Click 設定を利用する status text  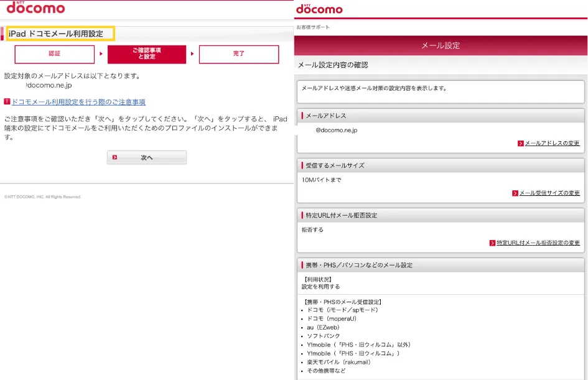click(x=320, y=287)
